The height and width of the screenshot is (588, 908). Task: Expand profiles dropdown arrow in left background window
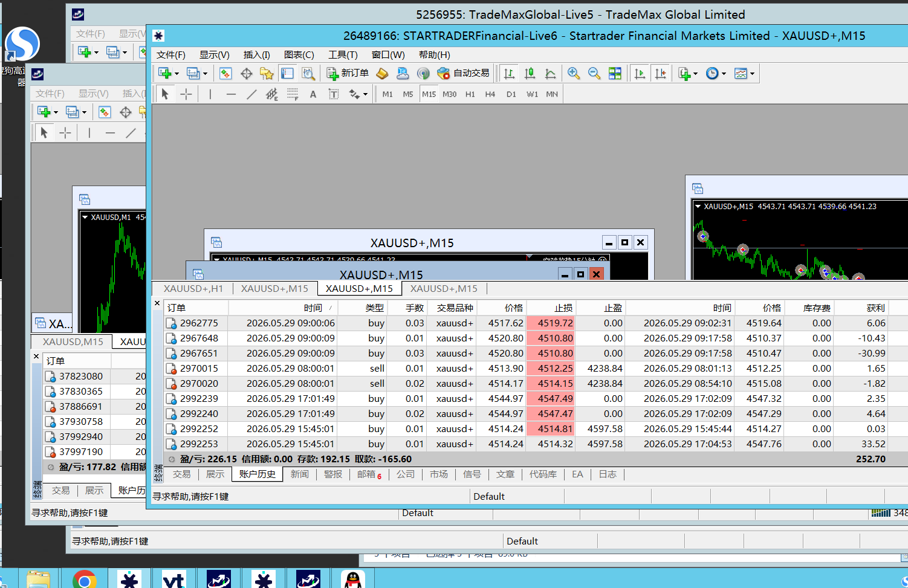click(x=84, y=112)
